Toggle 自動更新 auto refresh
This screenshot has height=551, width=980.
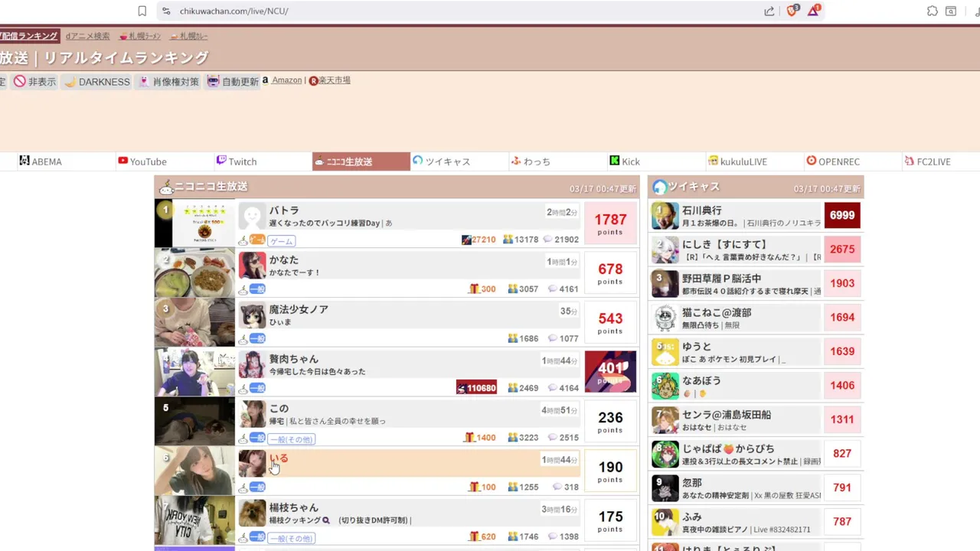(x=233, y=81)
